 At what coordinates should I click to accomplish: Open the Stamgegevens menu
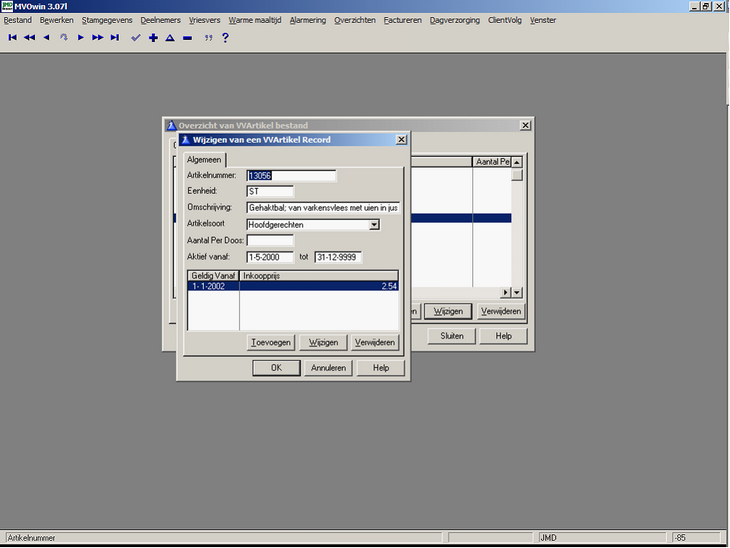(107, 20)
